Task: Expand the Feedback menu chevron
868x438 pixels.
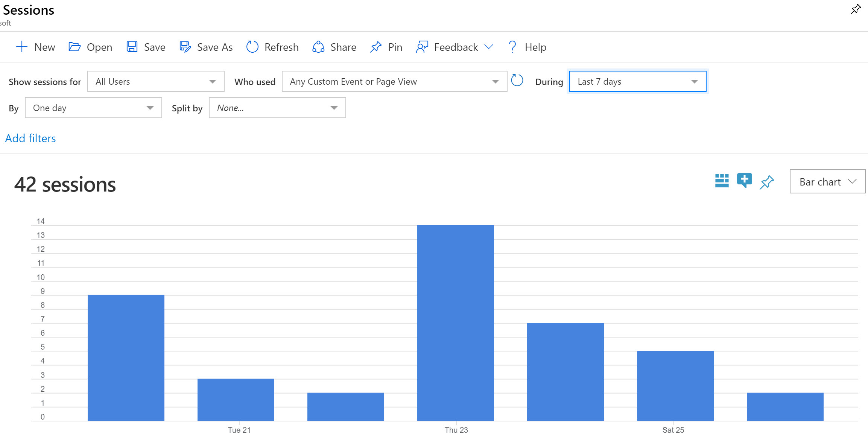Action: click(488, 47)
